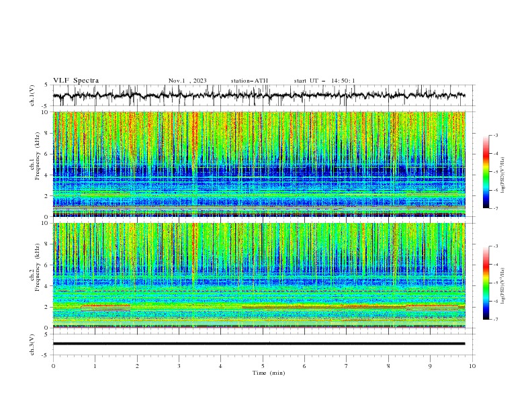Click the "-3" label on the ch.1 colorbar
532x411 pixels.
pos(496,135)
